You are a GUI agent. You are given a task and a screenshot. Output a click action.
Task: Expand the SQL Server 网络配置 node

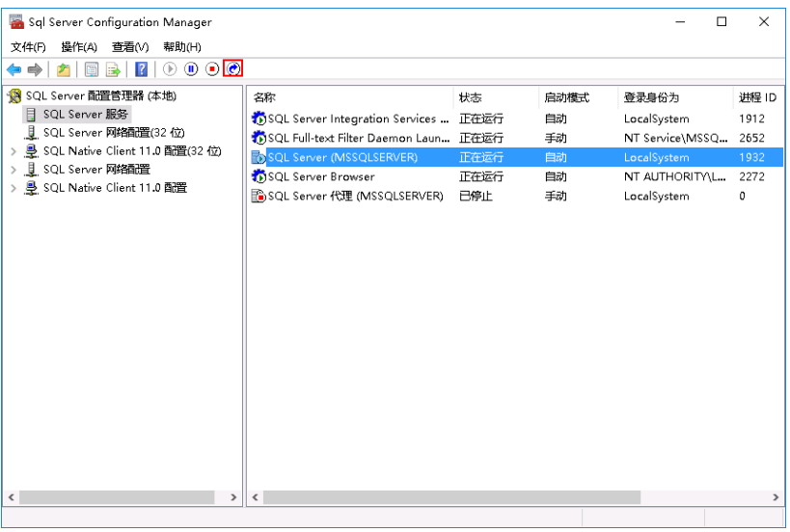14,170
